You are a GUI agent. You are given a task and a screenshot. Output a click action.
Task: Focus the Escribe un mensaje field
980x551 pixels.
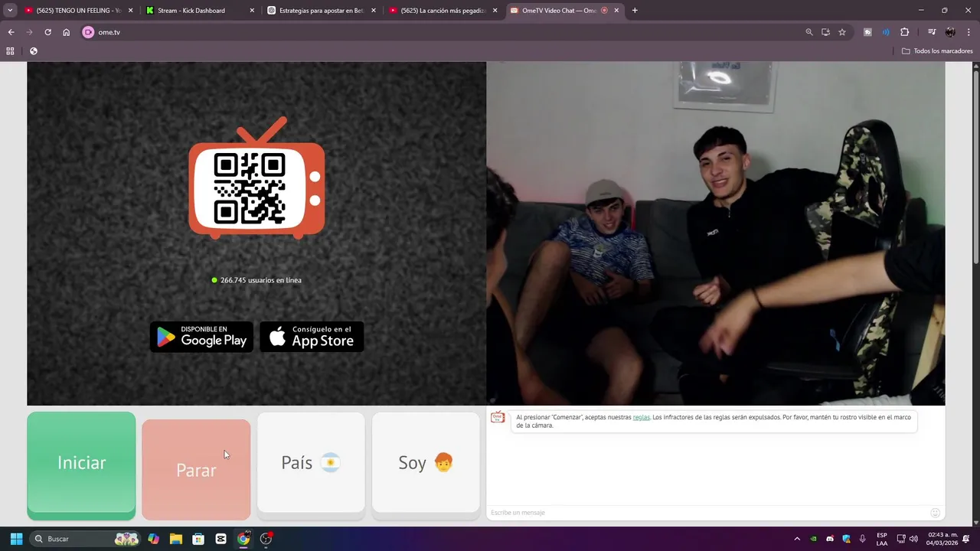point(708,513)
